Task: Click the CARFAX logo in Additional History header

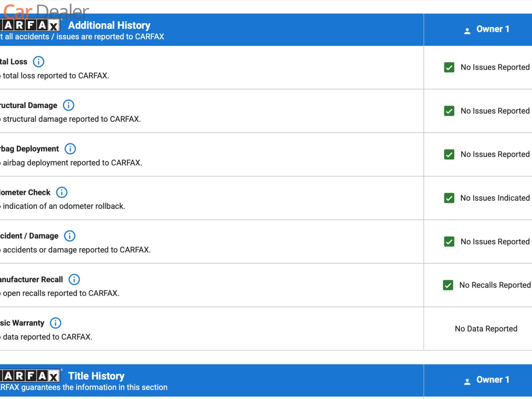Action: pyautogui.click(x=30, y=25)
